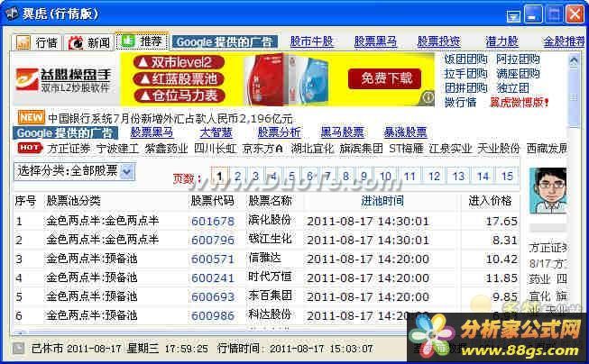Click the NEW badge icon

[x=32, y=117]
